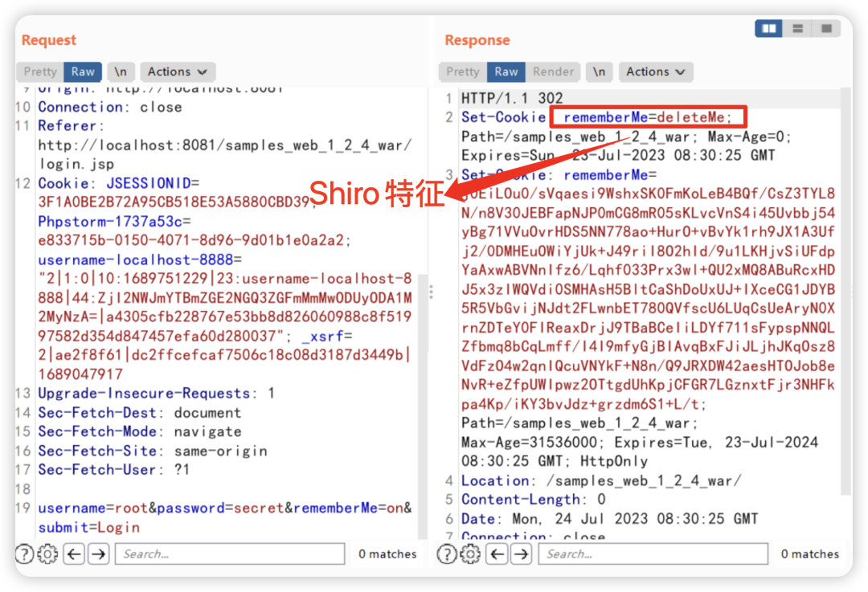Go to next match in Response pane
This screenshot has width=868, height=592.
point(522,553)
